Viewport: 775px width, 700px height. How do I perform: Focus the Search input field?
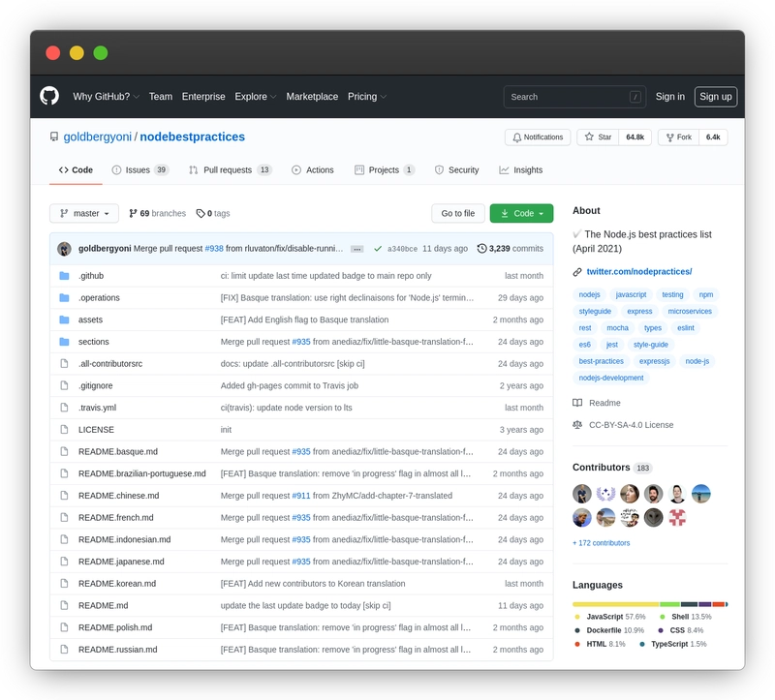tap(574, 97)
